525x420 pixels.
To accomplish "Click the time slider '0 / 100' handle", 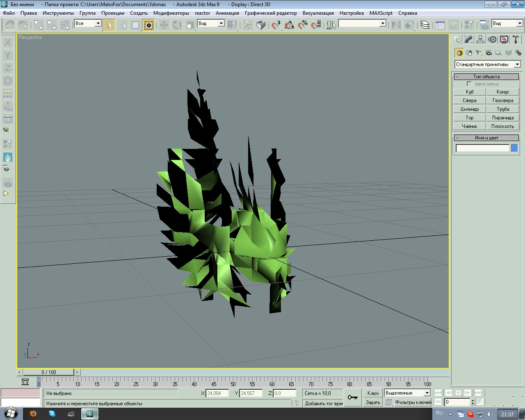I will [x=49, y=372].
